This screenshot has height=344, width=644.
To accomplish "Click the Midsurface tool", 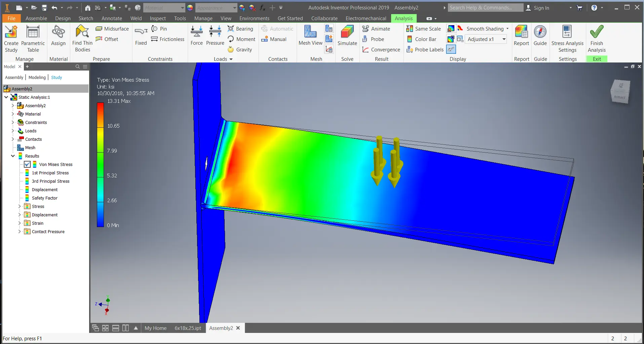I will pyautogui.click(x=112, y=29).
